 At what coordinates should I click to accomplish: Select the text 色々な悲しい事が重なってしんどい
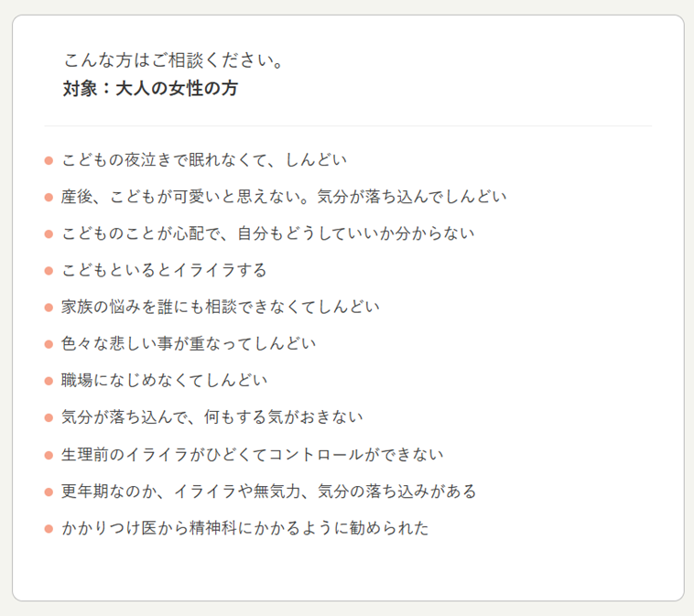(x=189, y=344)
